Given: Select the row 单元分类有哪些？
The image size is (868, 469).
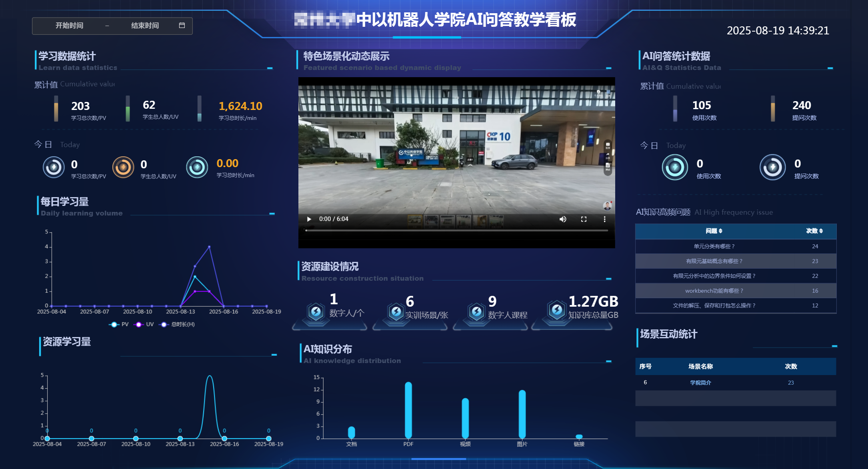Looking at the screenshot, I should pos(736,246).
